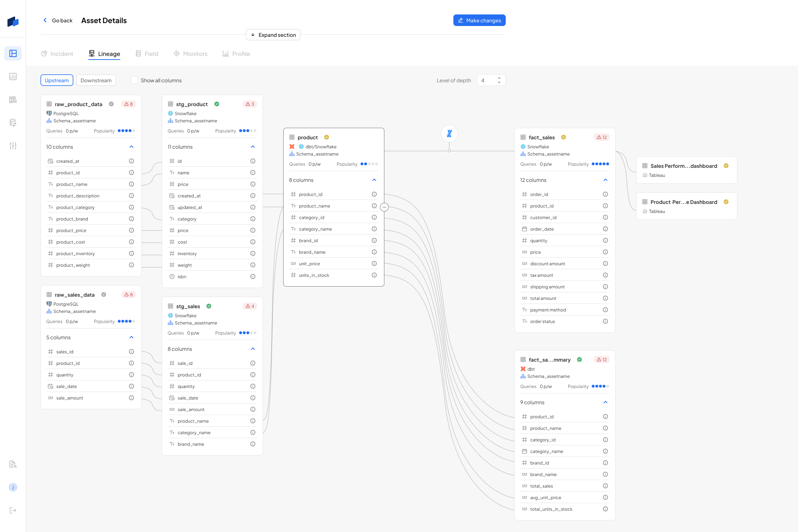This screenshot has height=532, width=798.
Task: Click the dbt transformation node icon
Action: tap(449, 134)
